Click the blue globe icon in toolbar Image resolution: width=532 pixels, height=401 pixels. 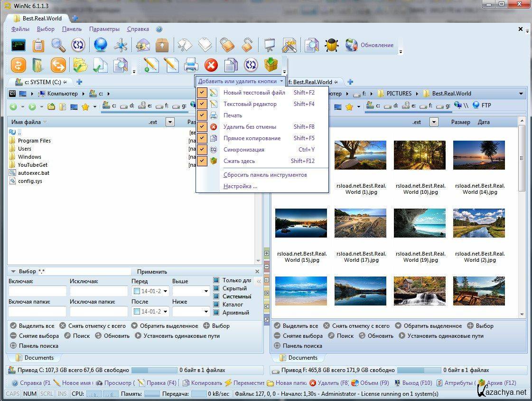pos(100,45)
